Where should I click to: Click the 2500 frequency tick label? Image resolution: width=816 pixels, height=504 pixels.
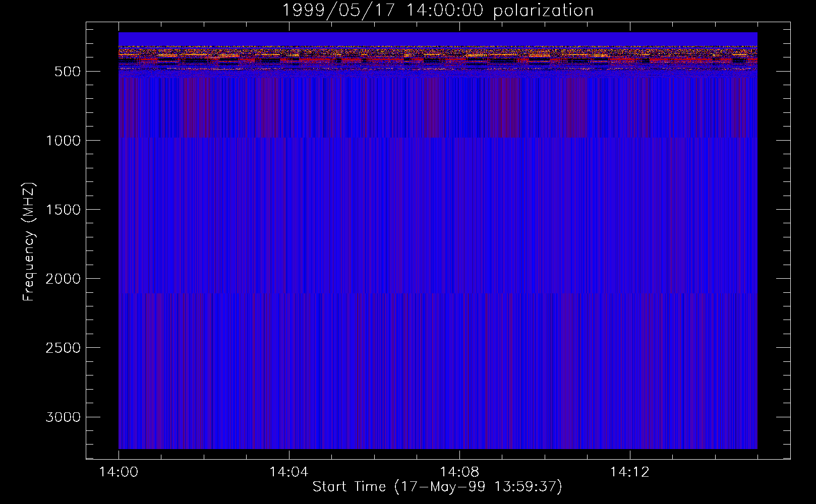click(63, 348)
